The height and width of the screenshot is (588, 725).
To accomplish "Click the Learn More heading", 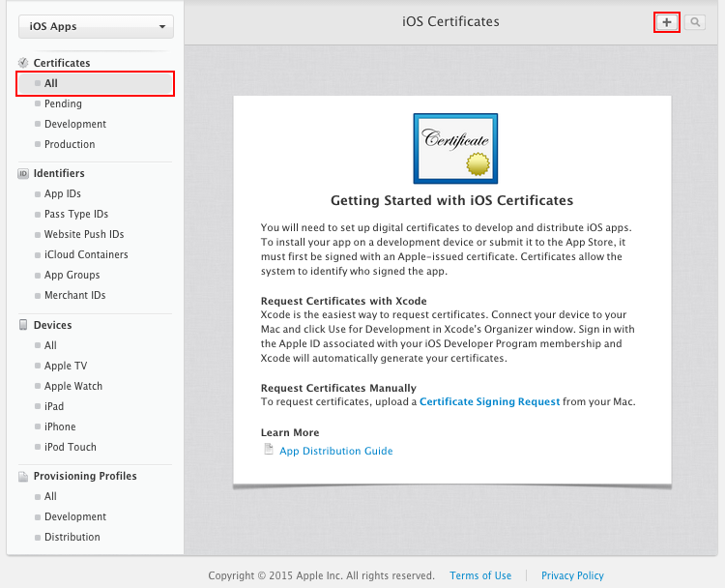I will [x=290, y=432].
